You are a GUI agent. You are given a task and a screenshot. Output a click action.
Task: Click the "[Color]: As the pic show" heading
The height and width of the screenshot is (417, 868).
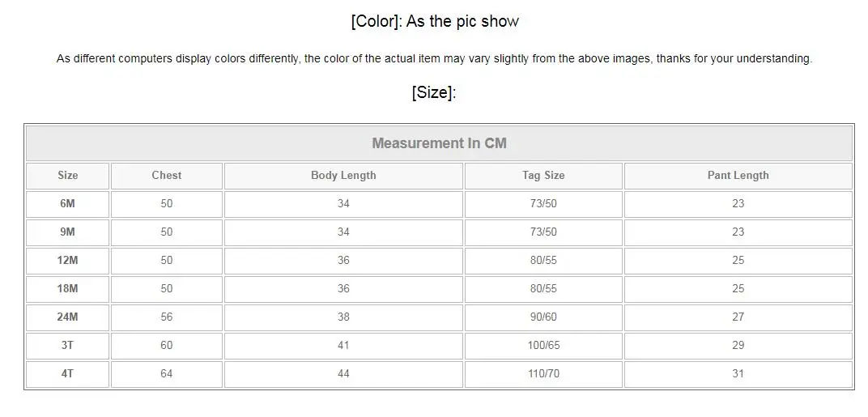434,22
